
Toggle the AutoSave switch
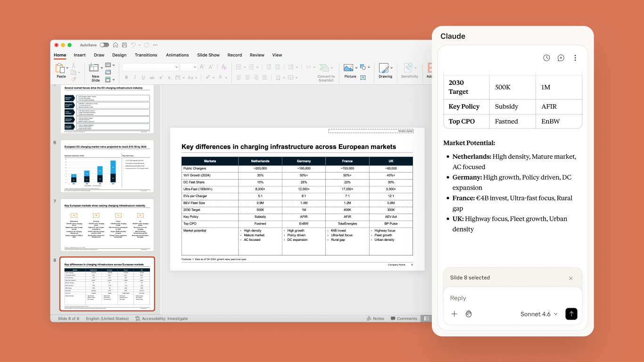pyautogui.click(x=104, y=45)
